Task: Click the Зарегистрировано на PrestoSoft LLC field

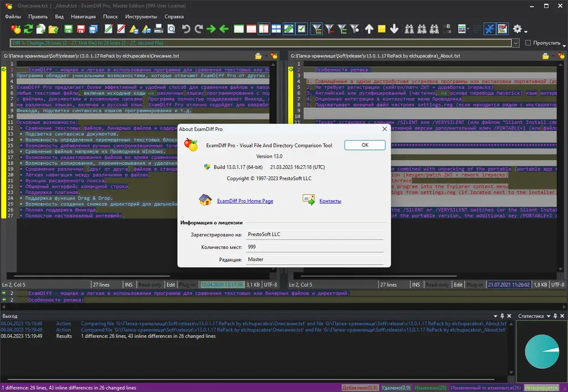Action: (315, 234)
